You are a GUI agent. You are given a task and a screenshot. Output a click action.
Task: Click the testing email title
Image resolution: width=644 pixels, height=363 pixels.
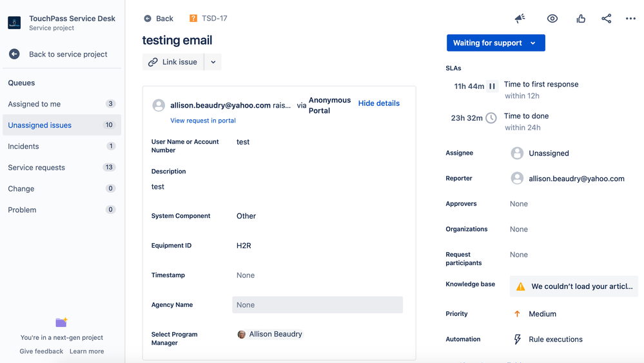[177, 40]
